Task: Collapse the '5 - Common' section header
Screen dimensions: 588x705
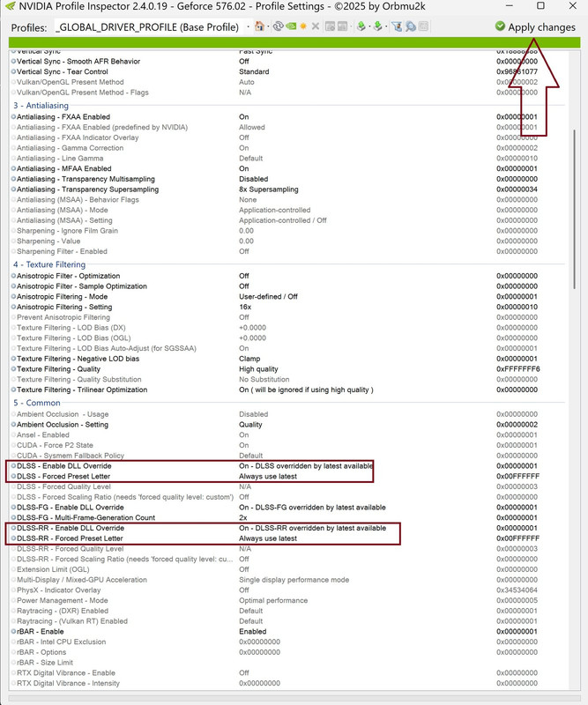Action: 36,404
